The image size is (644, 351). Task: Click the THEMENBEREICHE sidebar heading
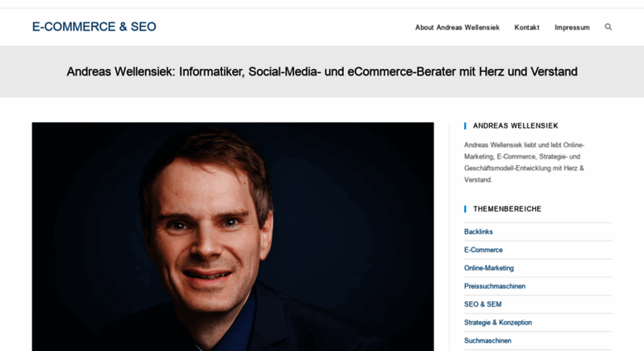pyautogui.click(x=507, y=209)
